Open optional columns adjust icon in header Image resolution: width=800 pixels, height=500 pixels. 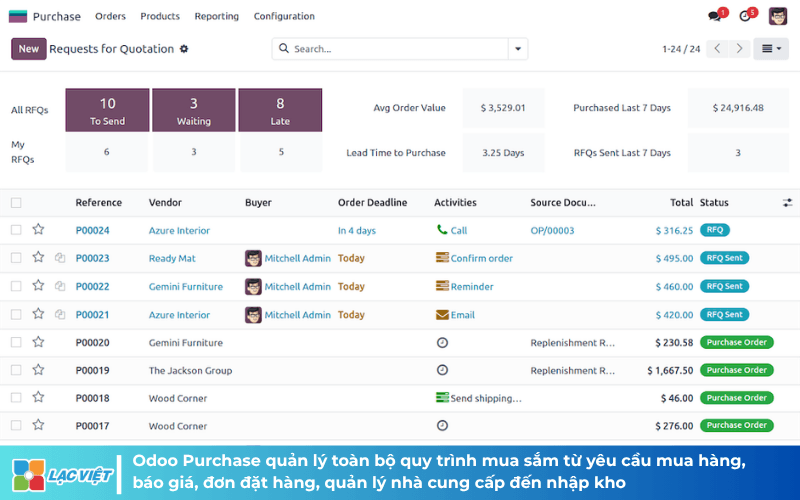(x=787, y=203)
